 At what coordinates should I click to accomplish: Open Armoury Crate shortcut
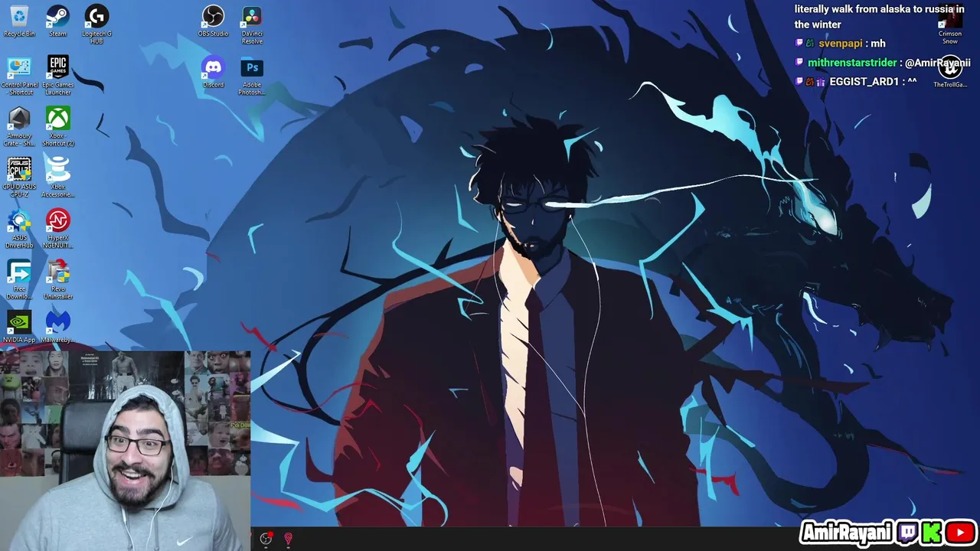pos(19,127)
